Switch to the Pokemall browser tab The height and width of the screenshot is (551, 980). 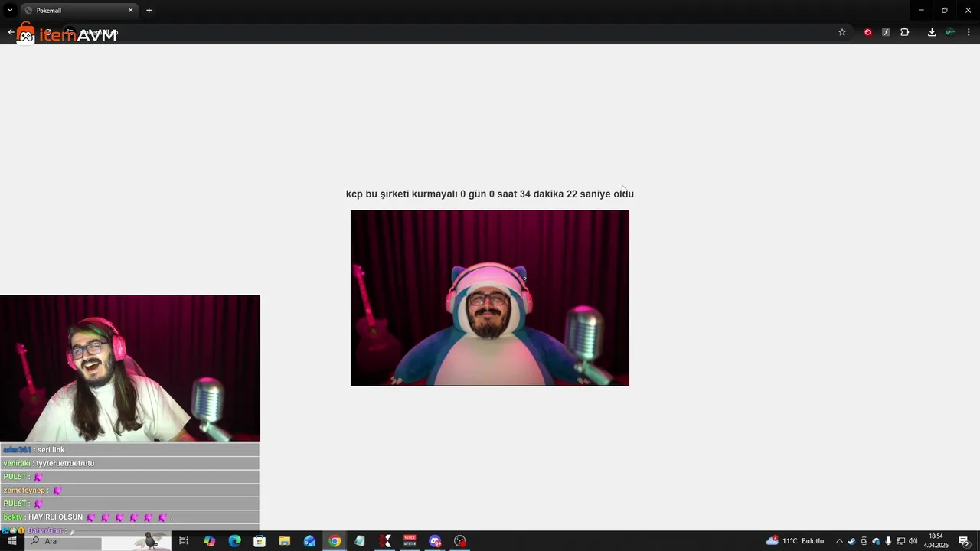79,10
